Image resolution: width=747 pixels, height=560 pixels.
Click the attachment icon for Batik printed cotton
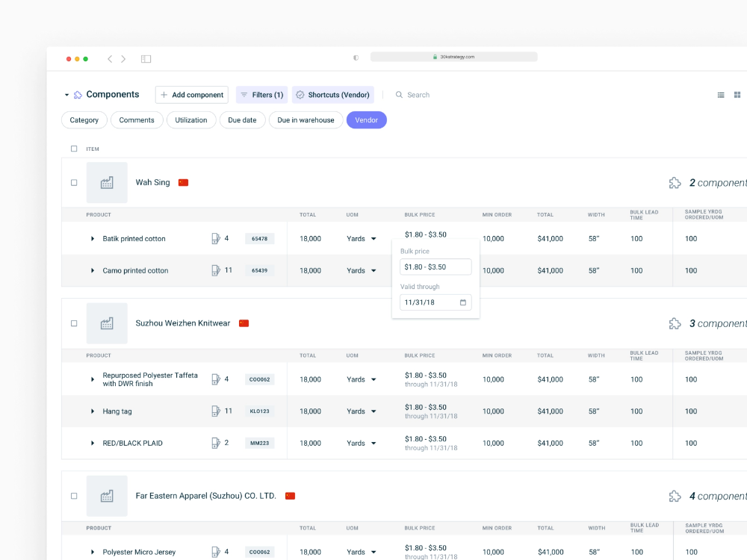click(216, 239)
